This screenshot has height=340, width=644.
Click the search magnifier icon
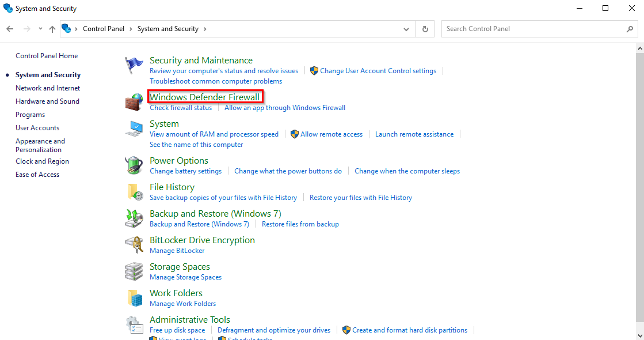pos(630,29)
